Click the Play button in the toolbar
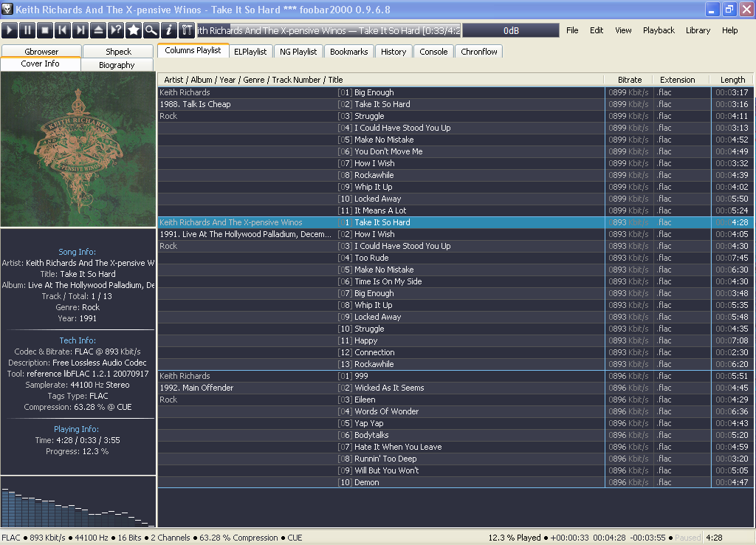The width and height of the screenshot is (756, 545). click(x=10, y=30)
